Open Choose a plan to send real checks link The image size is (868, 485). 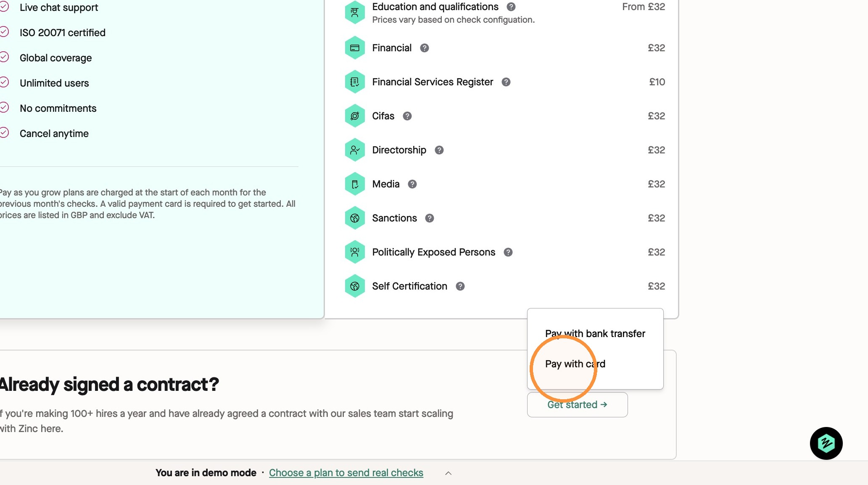point(346,473)
